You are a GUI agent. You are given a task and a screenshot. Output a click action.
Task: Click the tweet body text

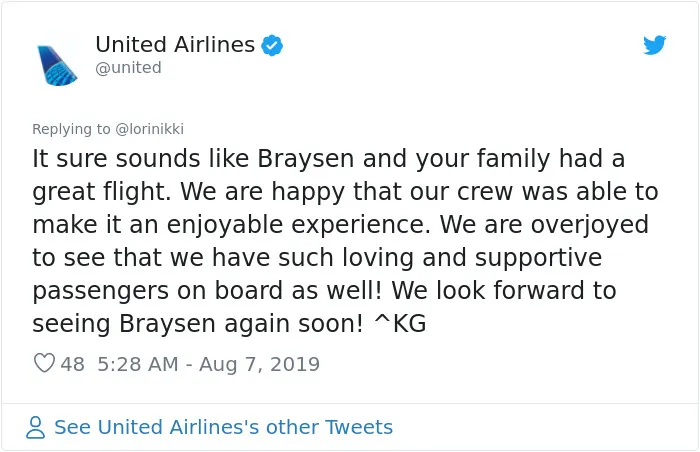click(345, 241)
